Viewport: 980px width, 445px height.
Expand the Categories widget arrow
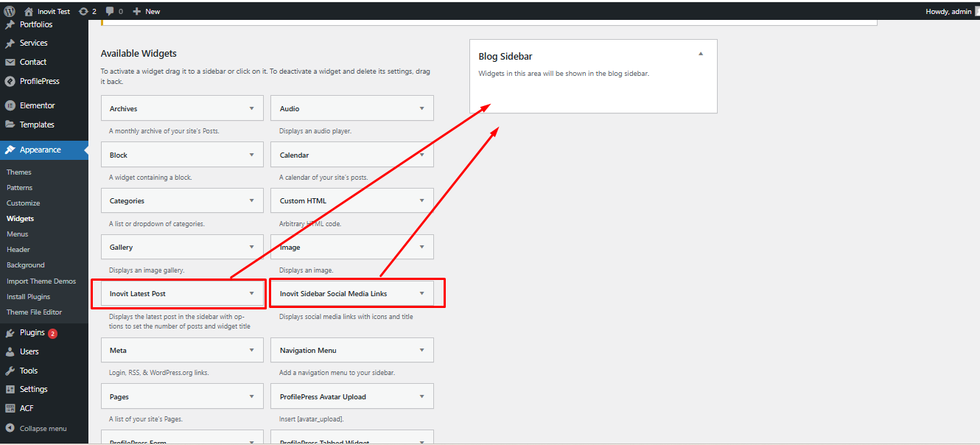tap(252, 200)
